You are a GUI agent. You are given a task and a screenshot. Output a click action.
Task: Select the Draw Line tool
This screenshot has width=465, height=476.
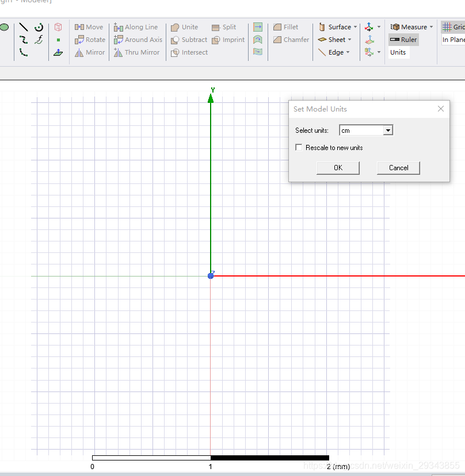(24, 27)
